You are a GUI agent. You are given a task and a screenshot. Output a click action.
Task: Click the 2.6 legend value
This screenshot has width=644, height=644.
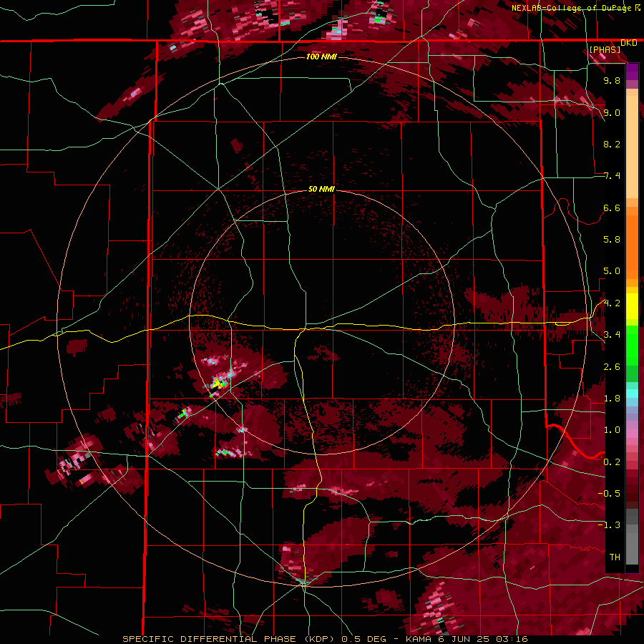coord(612,367)
